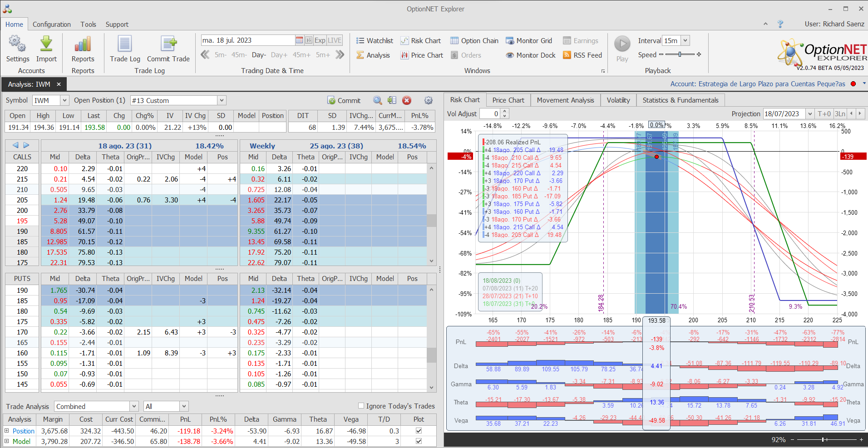
Task: Expand the Symbol IWM dropdown
Action: (64, 100)
